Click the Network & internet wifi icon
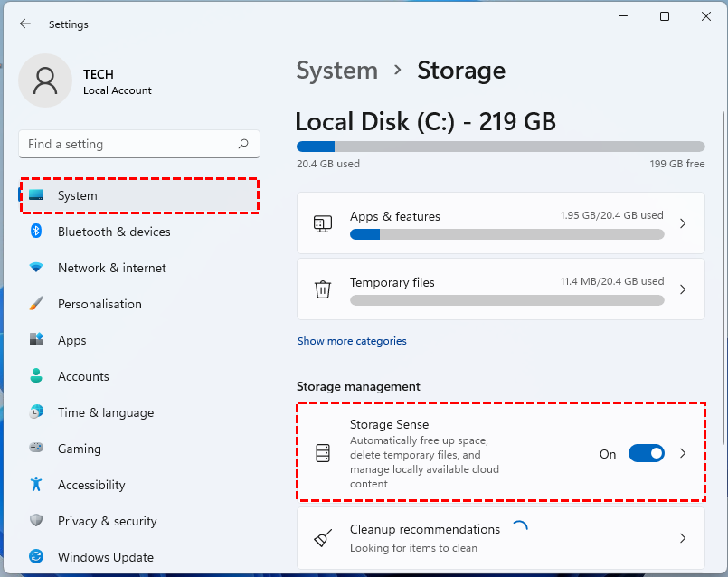 pyautogui.click(x=36, y=268)
